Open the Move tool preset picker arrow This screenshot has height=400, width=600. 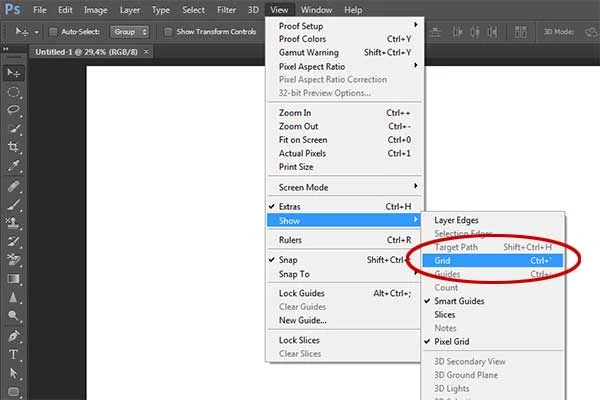36,32
